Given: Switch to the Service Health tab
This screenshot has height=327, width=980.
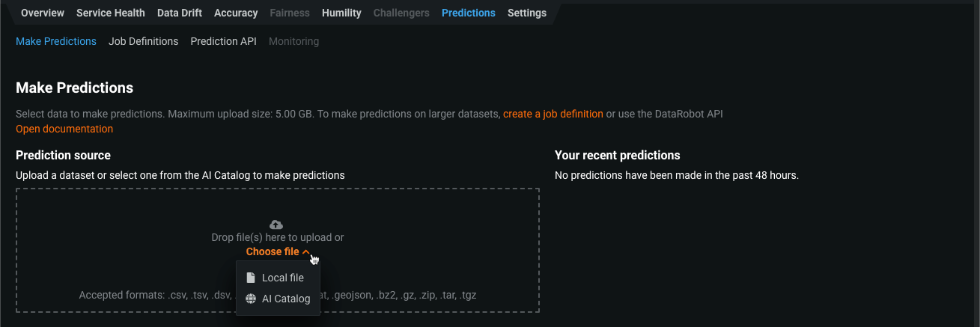Looking at the screenshot, I should pos(111,13).
